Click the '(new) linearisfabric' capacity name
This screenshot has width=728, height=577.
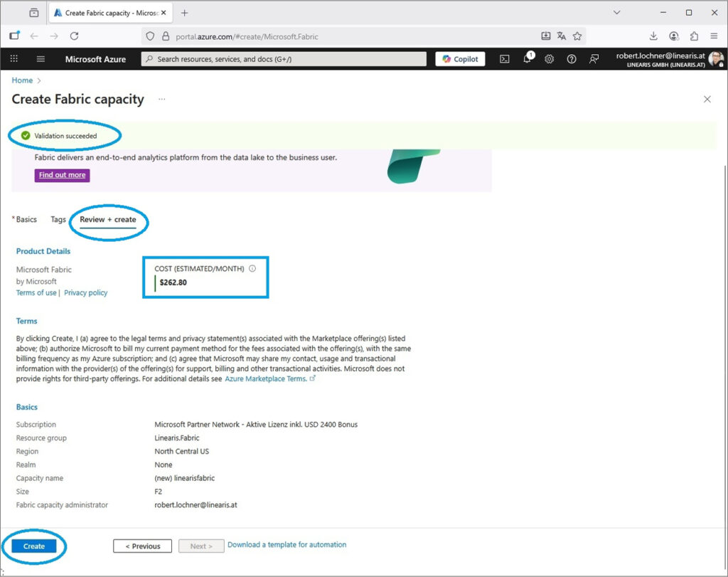coord(184,478)
